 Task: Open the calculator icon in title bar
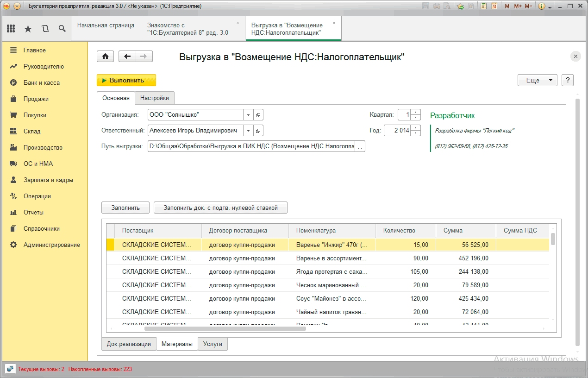coord(483,6)
